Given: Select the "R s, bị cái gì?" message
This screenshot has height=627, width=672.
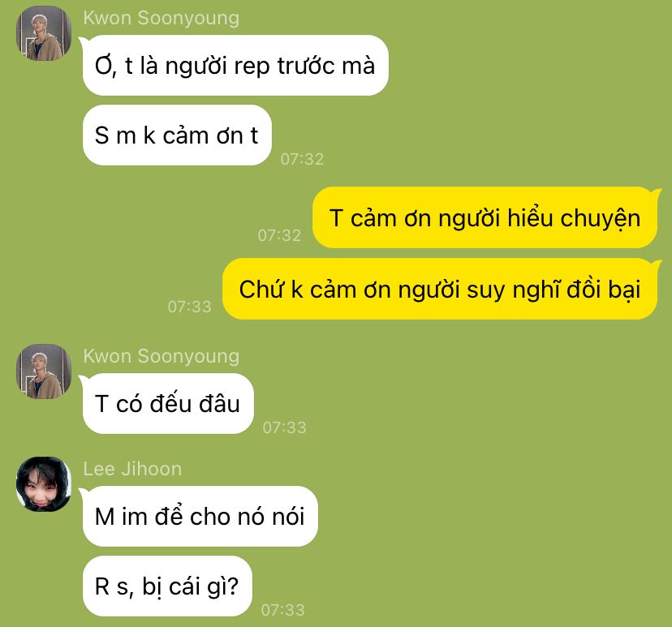Looking at the screenshot, I should pos(167,586).
